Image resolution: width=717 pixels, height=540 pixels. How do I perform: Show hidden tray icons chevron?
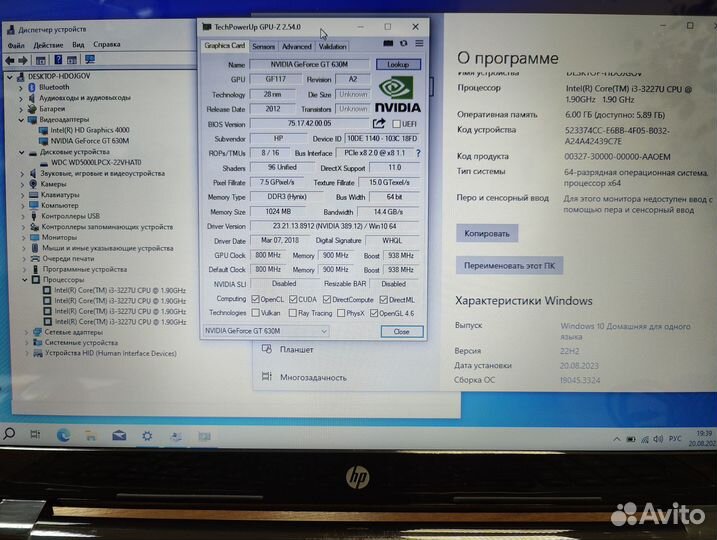(616, 439)
